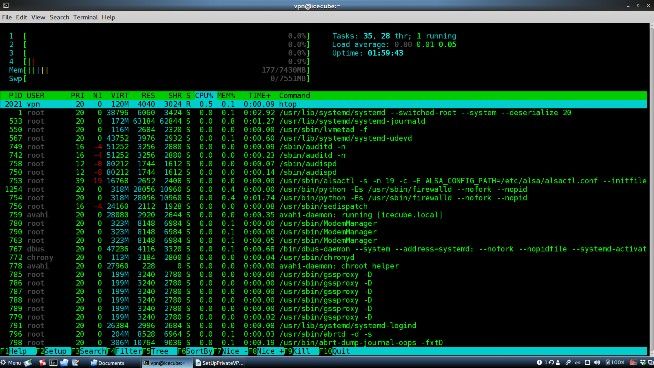Screen dimensions: 654x368
Task: Open the Documents window from taskbar
Action: (x=108, y=363)
